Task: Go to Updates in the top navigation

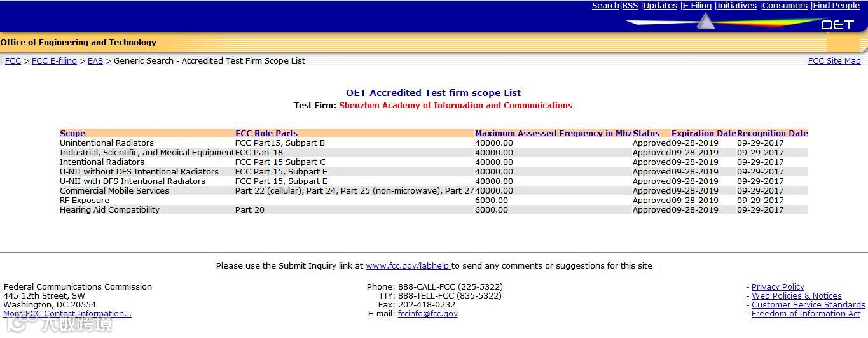Action: 660,6
